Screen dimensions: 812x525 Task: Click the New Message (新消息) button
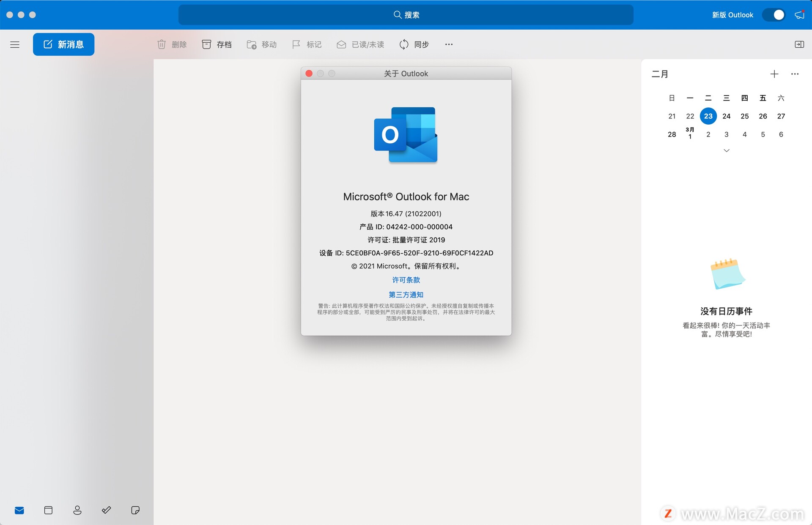coord(64,44)
